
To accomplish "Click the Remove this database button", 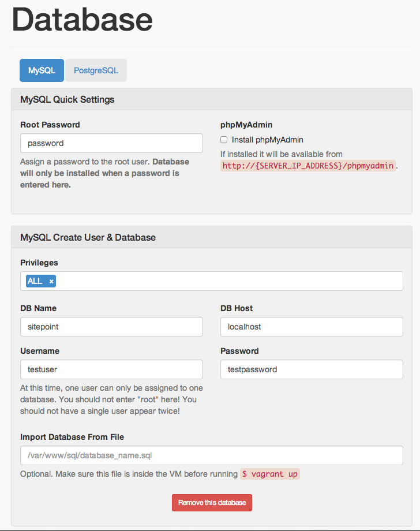I will click(212, 502).
